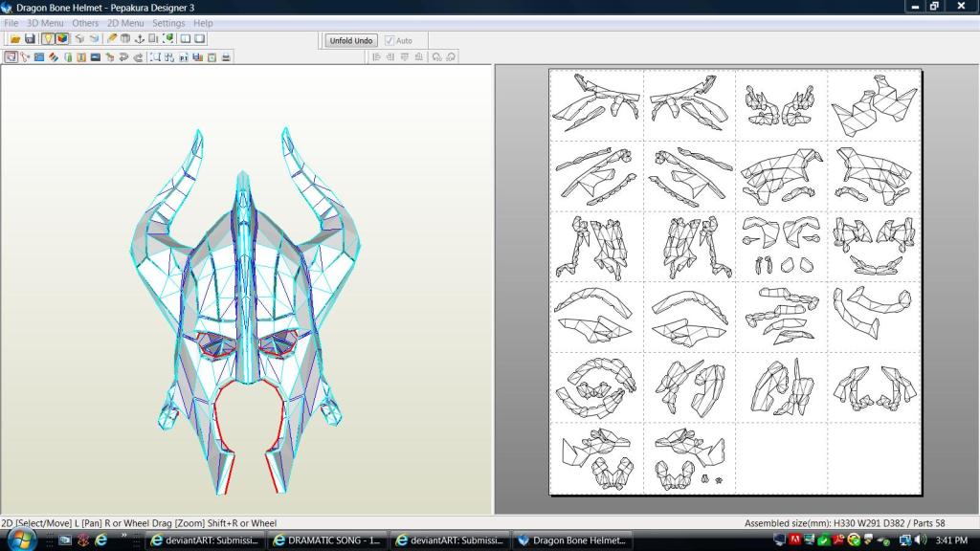Click the align bottom icon in 2D toolbar
The image size is (980, 551).
(x=419, y=56)
